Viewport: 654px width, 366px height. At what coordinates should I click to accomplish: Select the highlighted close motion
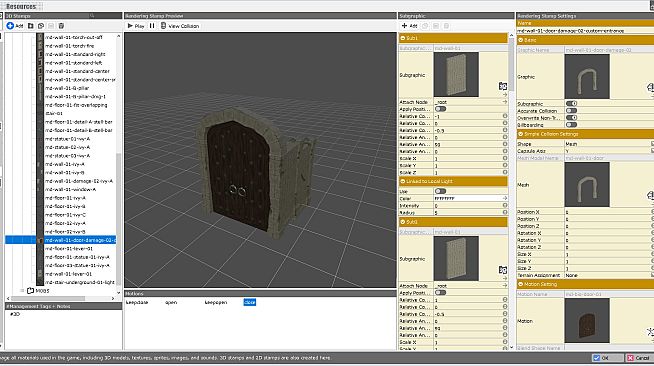click(x=249, y=302)
